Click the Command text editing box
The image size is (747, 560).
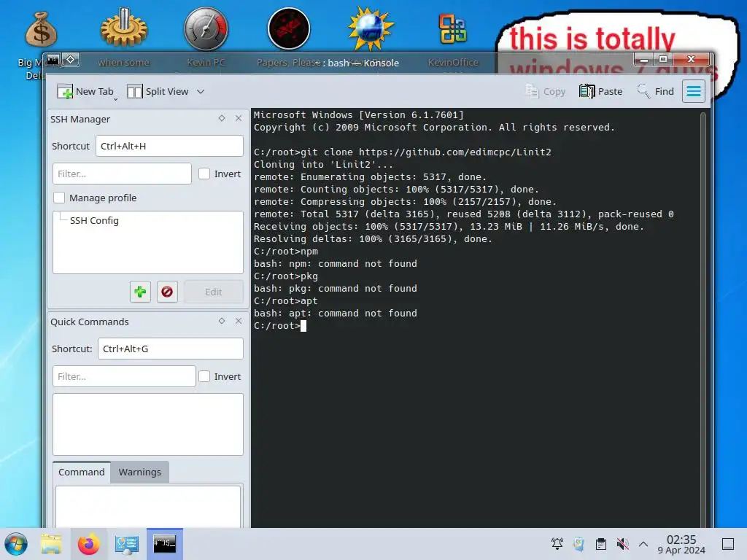(147, 506)
